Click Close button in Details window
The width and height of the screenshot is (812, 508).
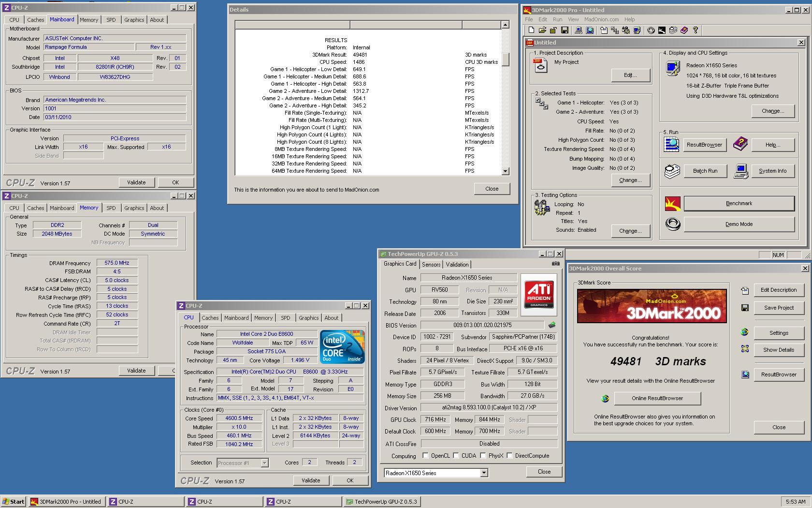point(492,189)
